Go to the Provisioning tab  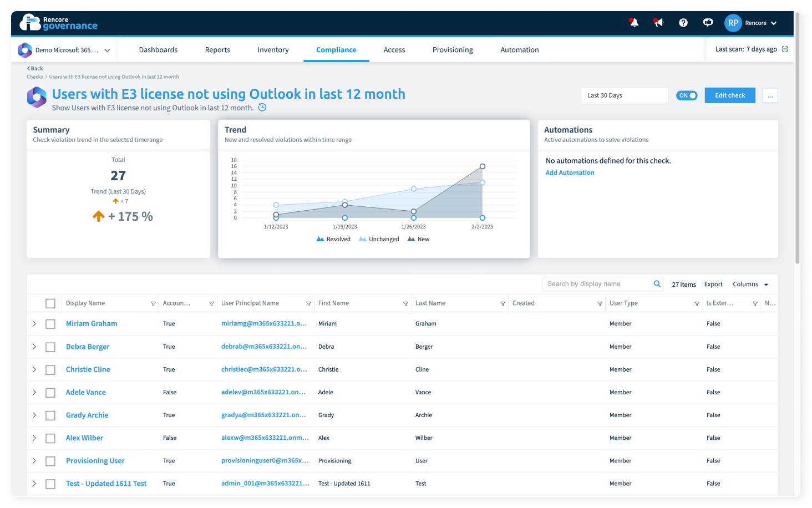point(453,50)
